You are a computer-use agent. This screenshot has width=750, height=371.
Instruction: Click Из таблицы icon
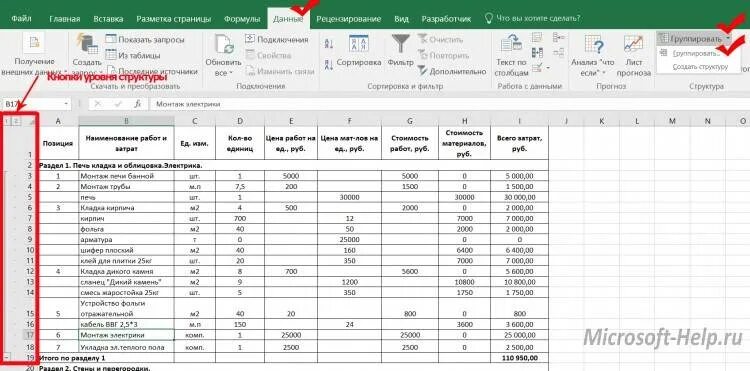(x=111, y=55)
